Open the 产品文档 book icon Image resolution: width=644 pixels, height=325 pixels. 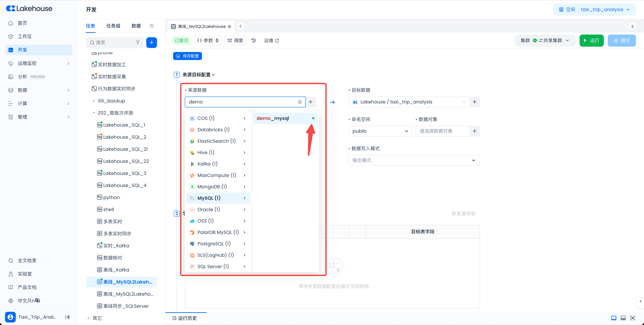tap(11, 287)
